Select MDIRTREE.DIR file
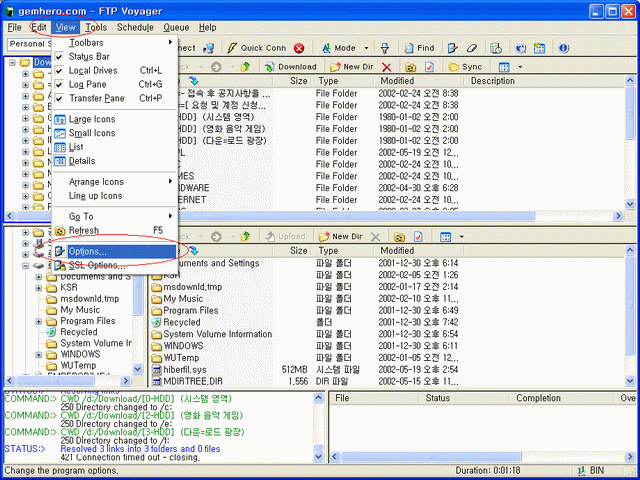 (193, 382)
